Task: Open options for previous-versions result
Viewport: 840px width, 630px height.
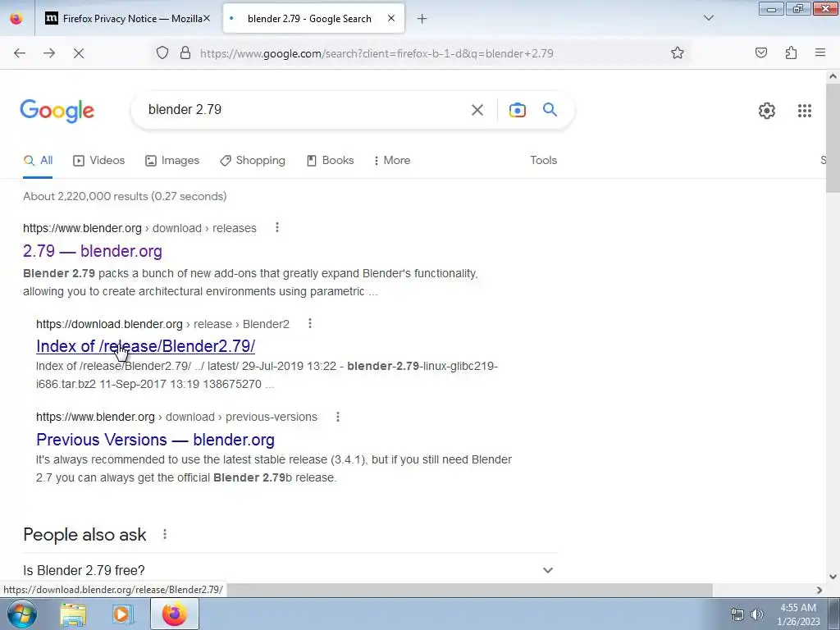Action: tap(337, 416)
